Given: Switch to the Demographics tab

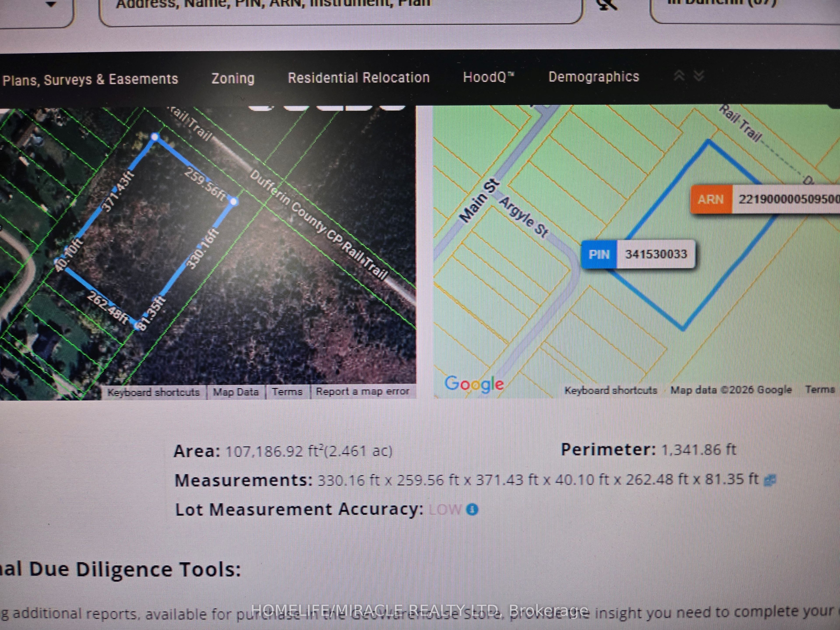Looking at the screenshot, I should pos(593,77).
